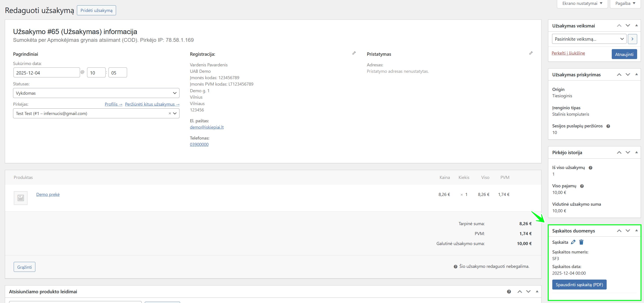The width and height of the screenshot is (644, 303).
Task: Edit Registracija billing details pencil
Action: point(354,53)
